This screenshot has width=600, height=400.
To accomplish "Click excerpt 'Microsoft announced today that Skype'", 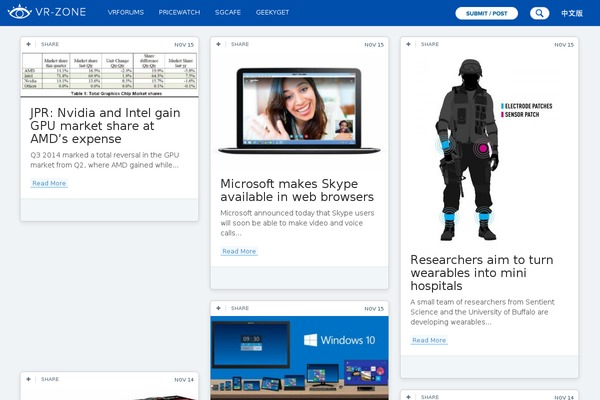I will tap(297, 223).
